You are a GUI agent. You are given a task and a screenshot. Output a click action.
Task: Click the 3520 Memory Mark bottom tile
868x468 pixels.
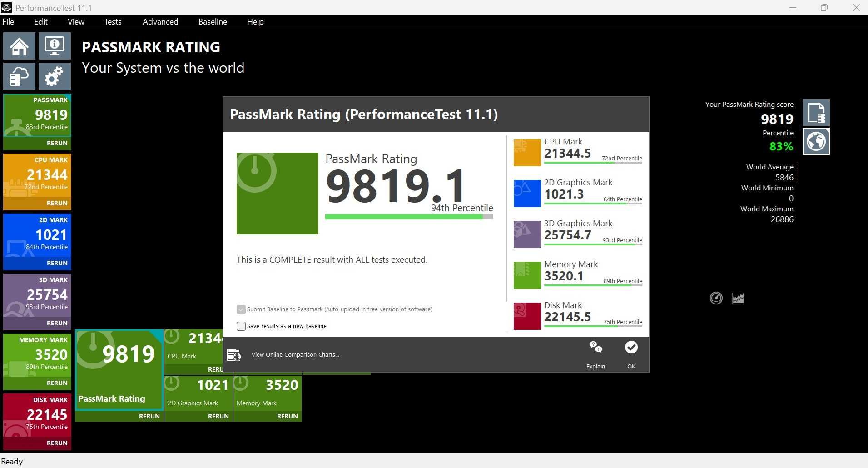tap(268, 393)
